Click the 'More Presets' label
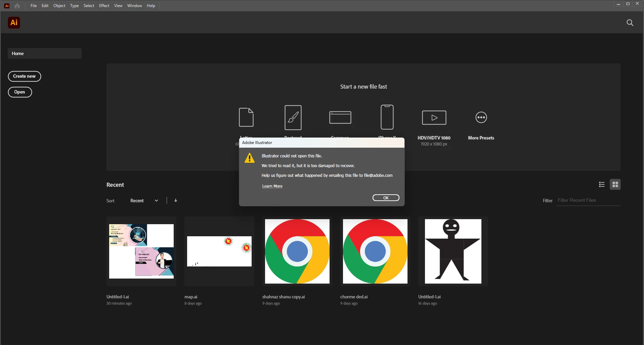644x345 pixels. pos(481,138)
